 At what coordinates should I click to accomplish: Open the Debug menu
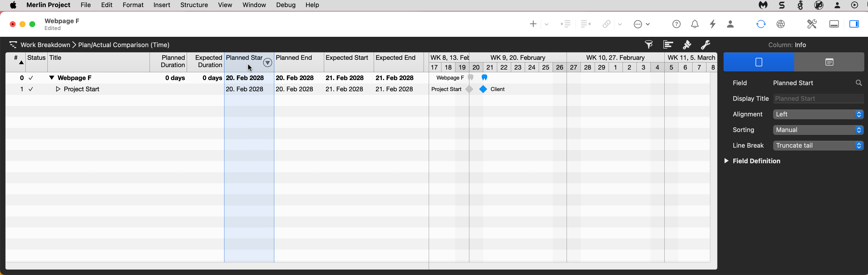coord(286,5)
